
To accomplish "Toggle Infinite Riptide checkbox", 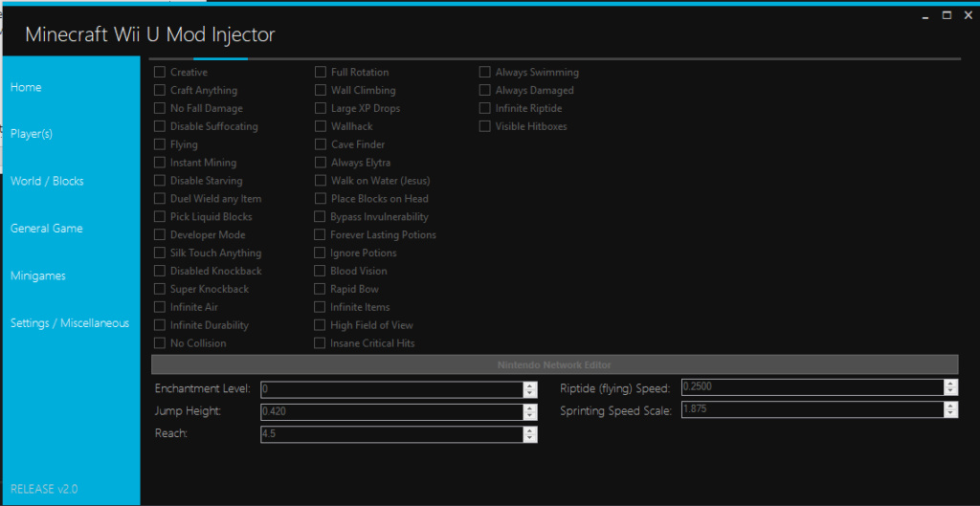I will point(484,109).
